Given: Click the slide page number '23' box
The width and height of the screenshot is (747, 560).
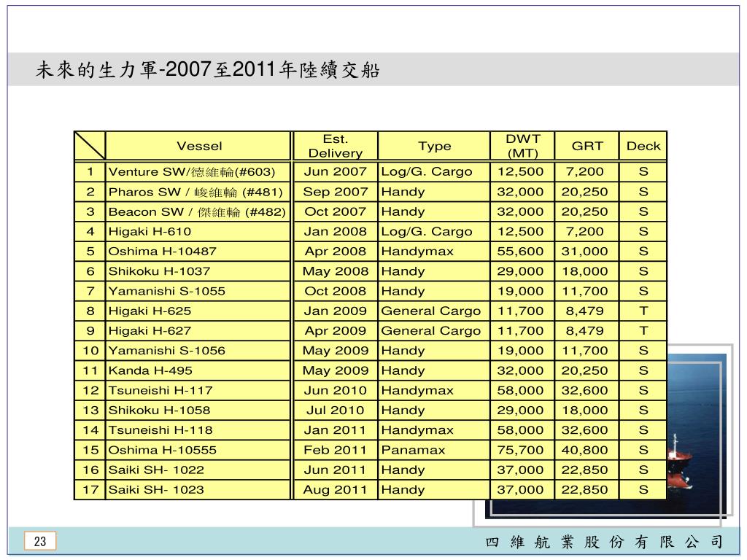Looking at the screenshot, I should click(40, 541).
